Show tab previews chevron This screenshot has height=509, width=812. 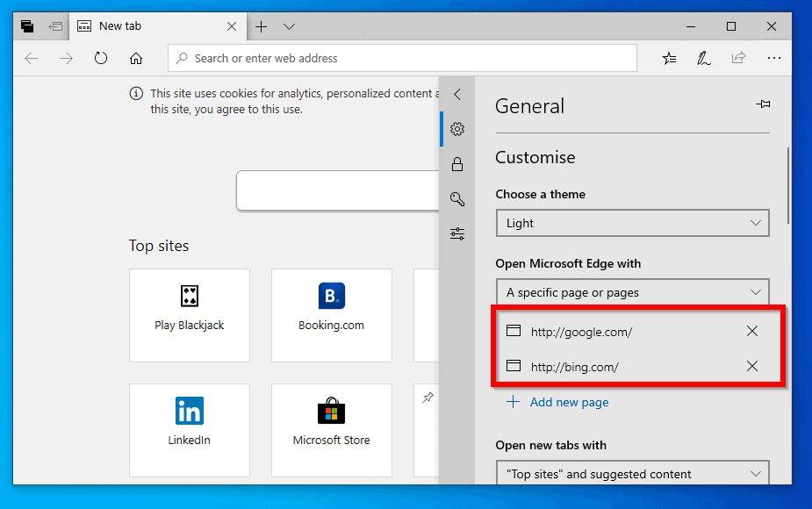click(x=290, y=26)
